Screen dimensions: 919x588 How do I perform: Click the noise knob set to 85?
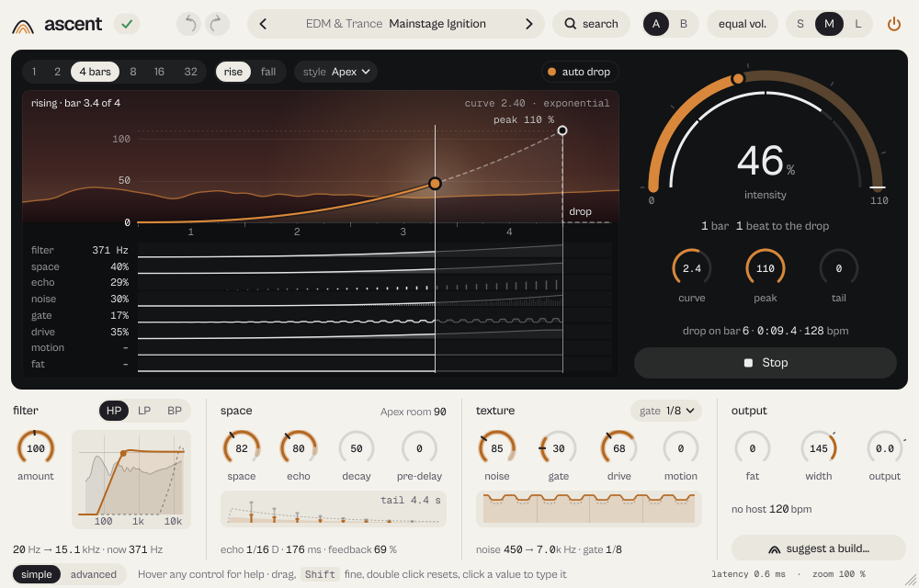click(497, 448)
